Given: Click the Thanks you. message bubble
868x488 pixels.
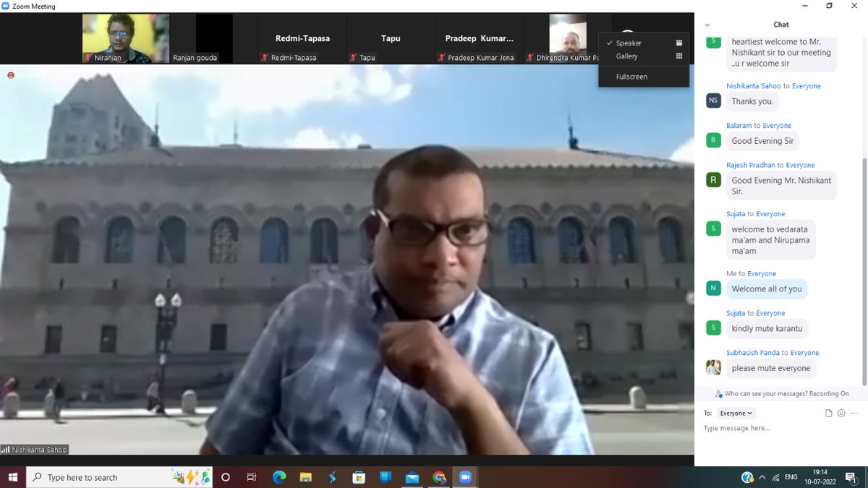Looking at the screenshot, I should coord(752,101).
